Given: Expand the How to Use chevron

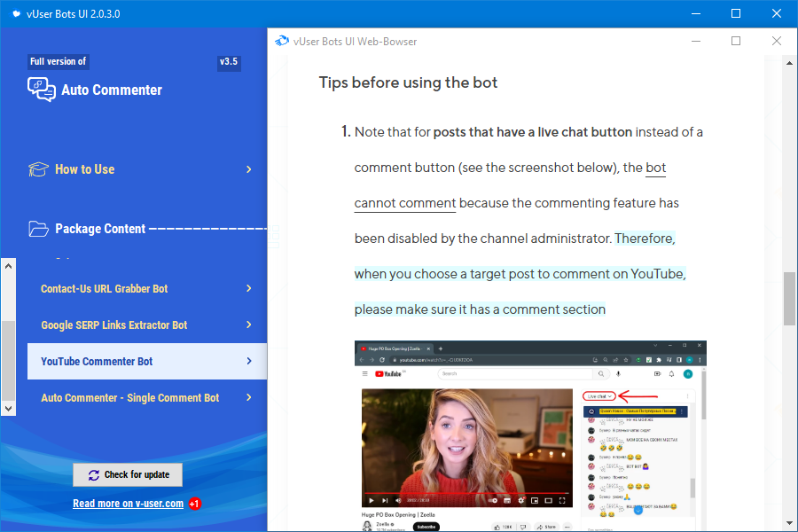Looking at the screenshot, I should coord(249,169).
